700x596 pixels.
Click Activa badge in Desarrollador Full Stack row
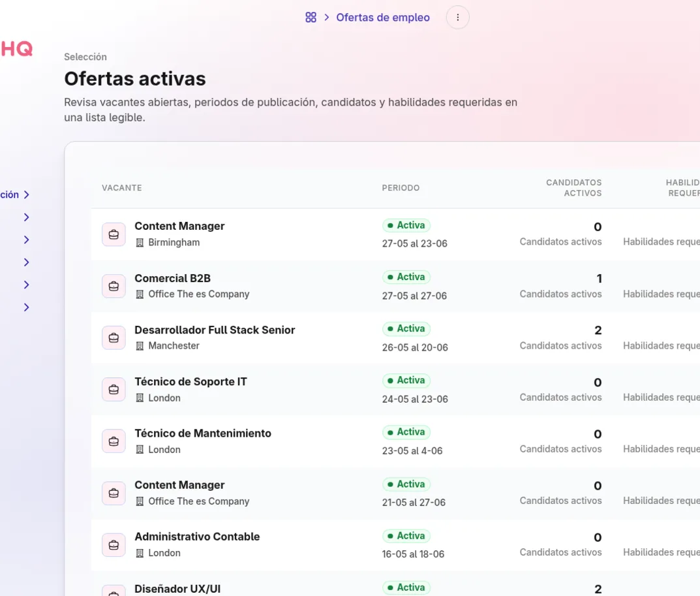406,328
